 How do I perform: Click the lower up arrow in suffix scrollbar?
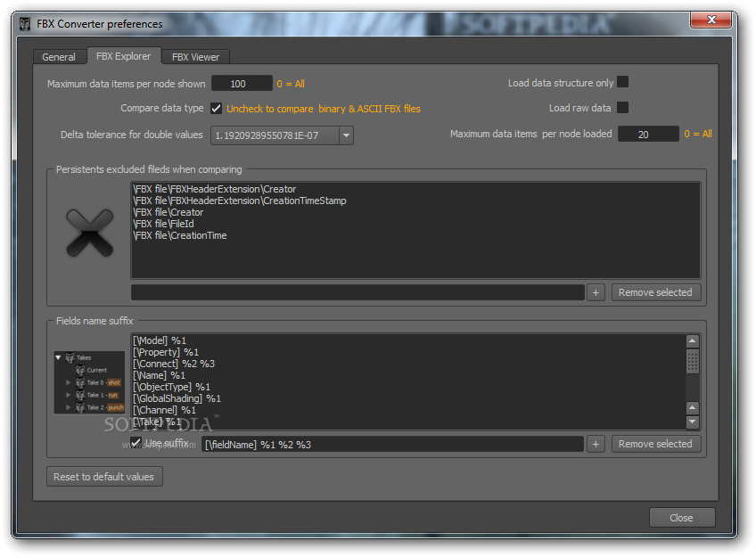point(693,407)
